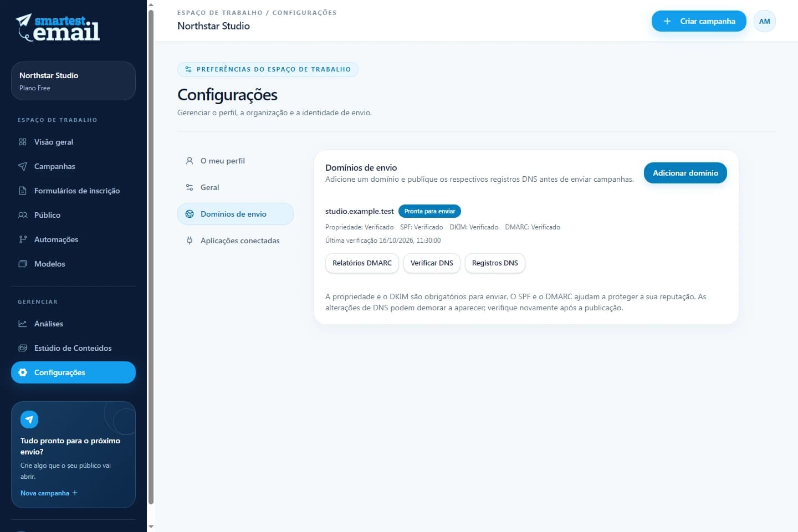Screen dimensions: 798x532
Task: Open the Público sidebar item
Action: click(x=73, y=215)
